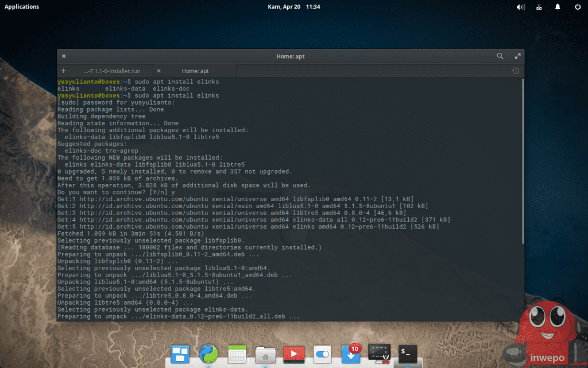Open the session power menu
This screenshot has height=368, width=588.
coord(577,7)
